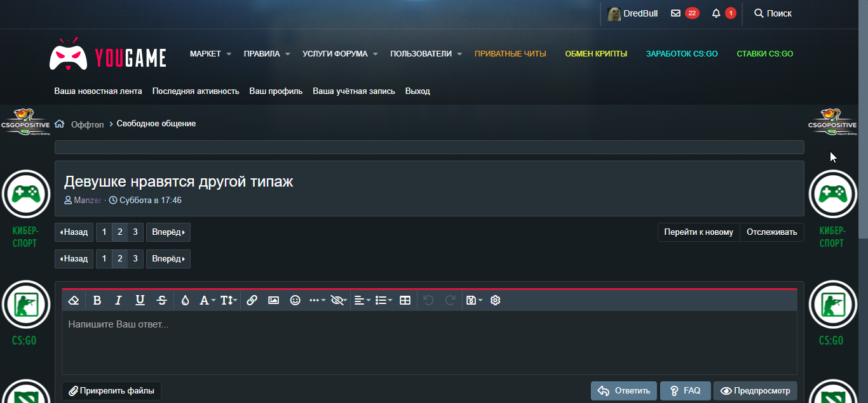Click Перейти к новому button

(x=699, y=232)
